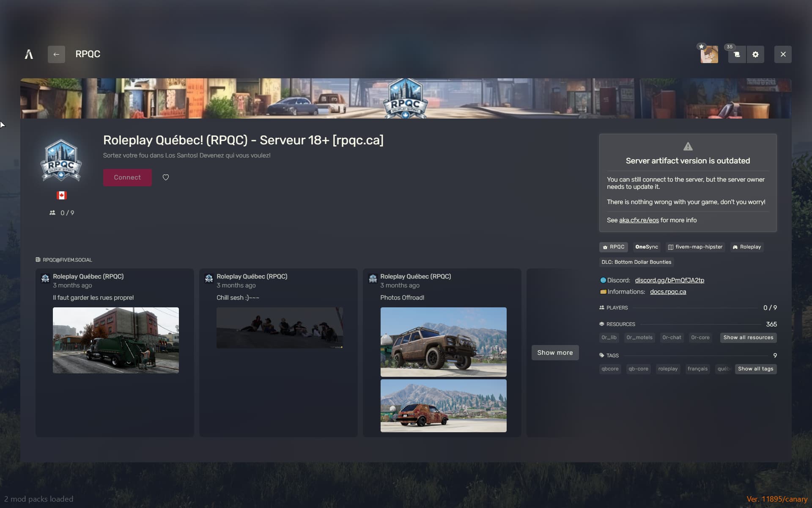The image size is (812, 508).
Task: Click Show all tags to expand the tags
Action: [x=755, y=369]
